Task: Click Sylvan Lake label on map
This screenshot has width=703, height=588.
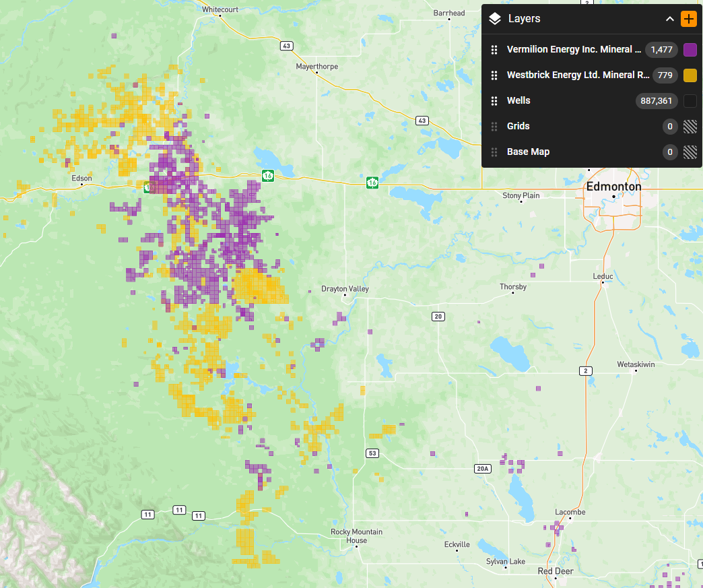Action: [x=506, y=561]
